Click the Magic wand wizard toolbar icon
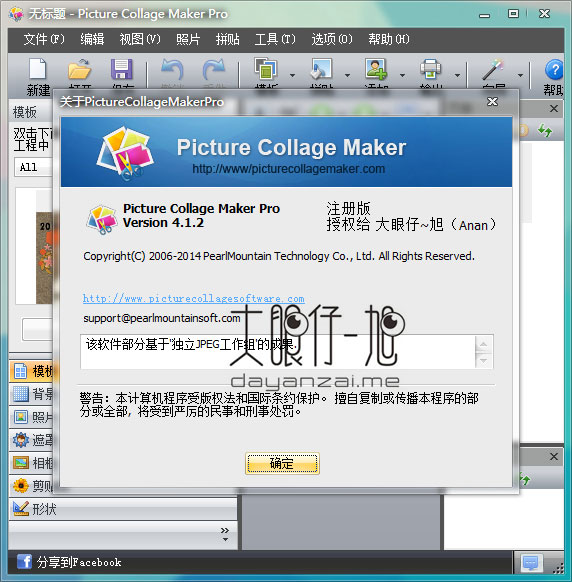 (x=493, y=69)
